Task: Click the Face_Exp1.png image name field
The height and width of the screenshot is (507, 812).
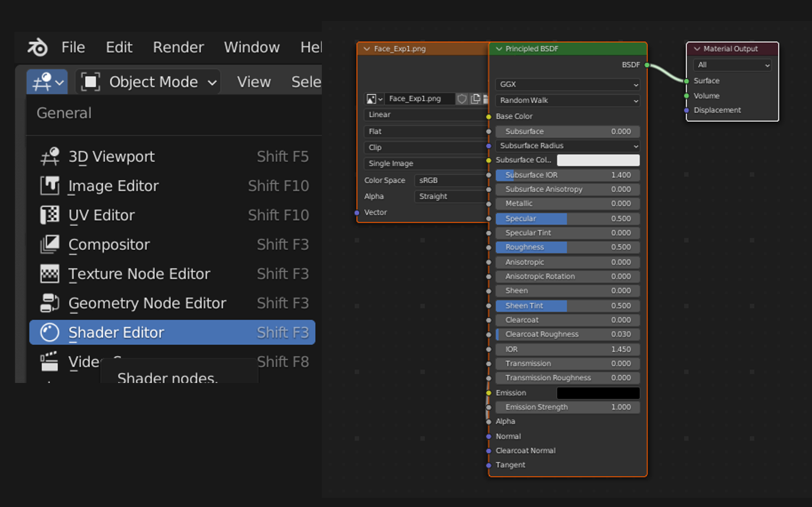Action: click(420, 99)
